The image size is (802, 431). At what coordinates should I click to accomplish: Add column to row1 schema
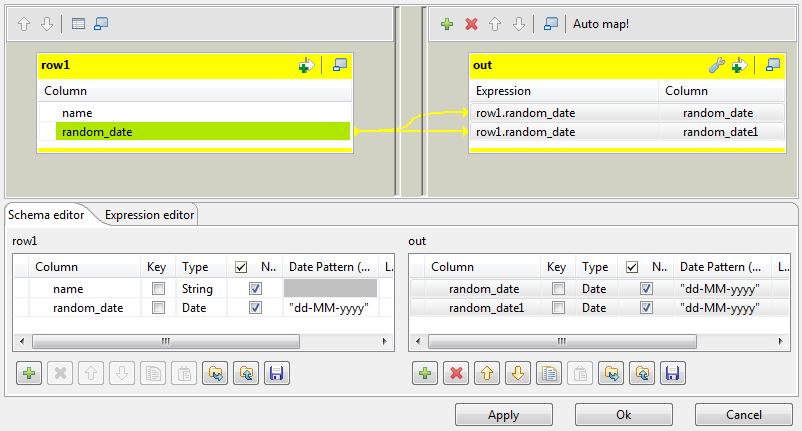pyautogui.click(x=29, y=373)
